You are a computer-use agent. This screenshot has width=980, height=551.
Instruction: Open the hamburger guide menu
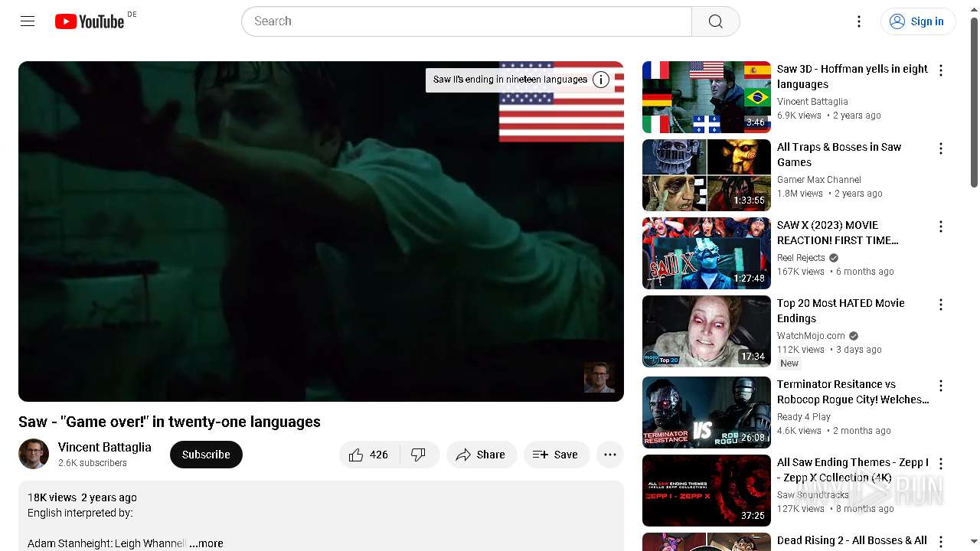pyautogui.click(x=28, y=21)
